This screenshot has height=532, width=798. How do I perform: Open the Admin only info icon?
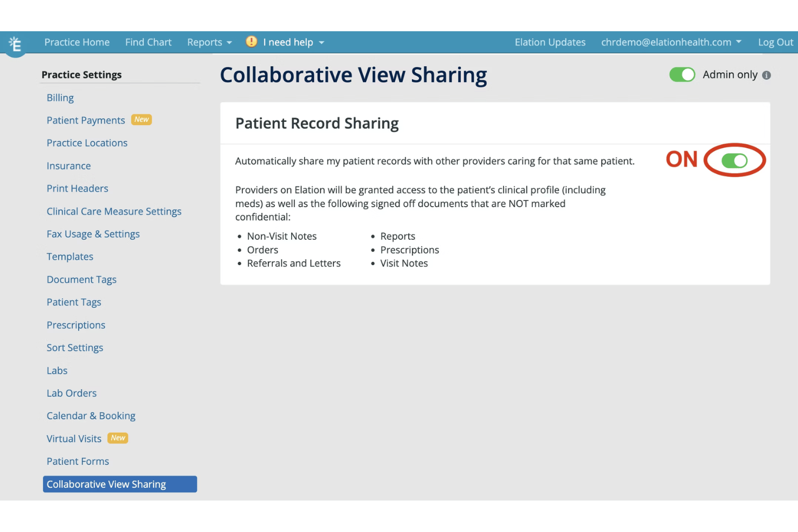pyautogui.click(x=766, y=75)
